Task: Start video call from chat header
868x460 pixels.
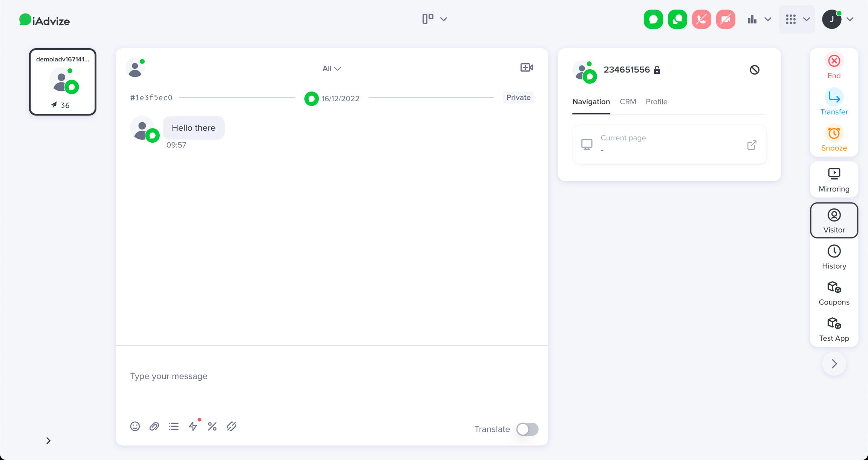Action: tap(526, 68)
